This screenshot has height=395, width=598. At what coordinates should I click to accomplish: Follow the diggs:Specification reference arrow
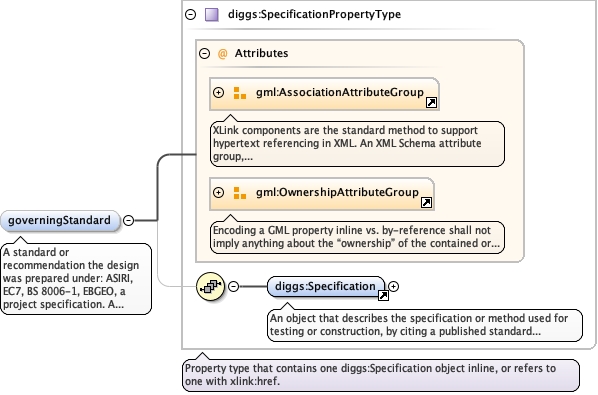tap(383, 295)
